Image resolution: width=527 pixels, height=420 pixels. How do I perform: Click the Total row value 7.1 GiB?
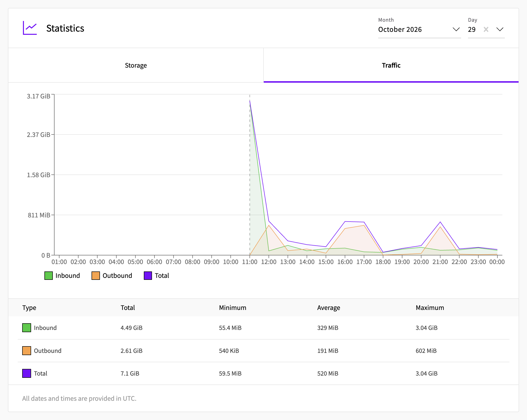pos(130,373)
